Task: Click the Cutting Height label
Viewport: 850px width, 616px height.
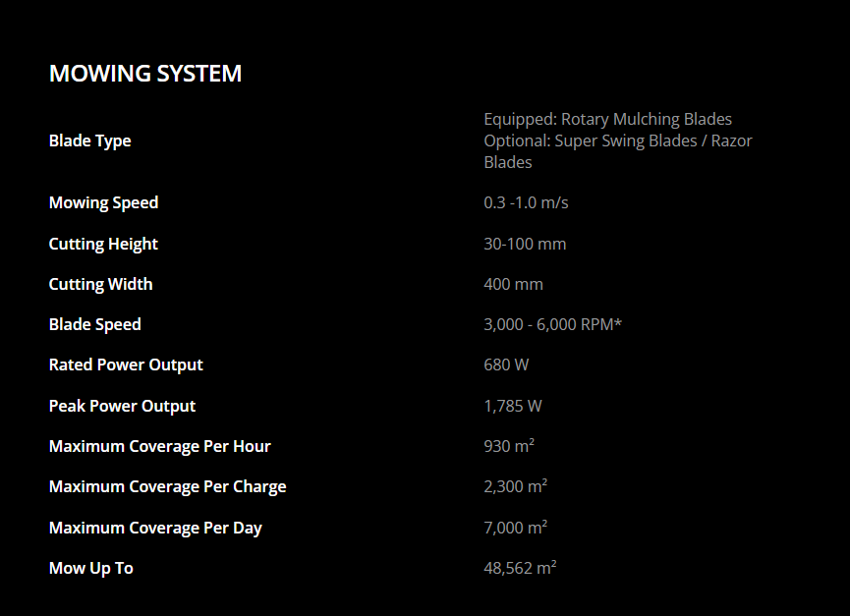Action: coord(103,244)
